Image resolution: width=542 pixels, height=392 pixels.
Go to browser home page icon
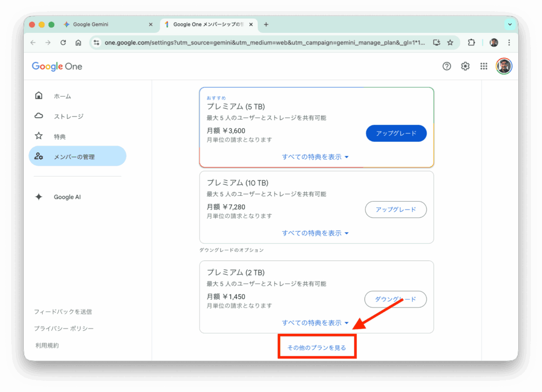[x=78, y=43]
